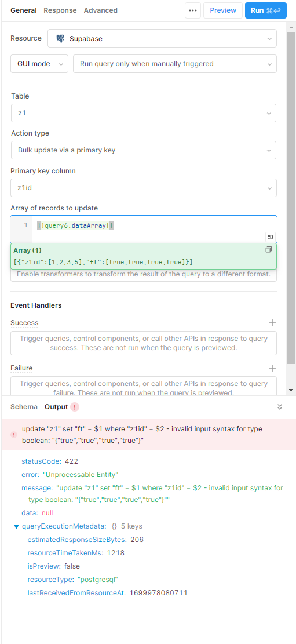
Task: Add a Failure event handler with the plus icon
Action: pos(272,368)
